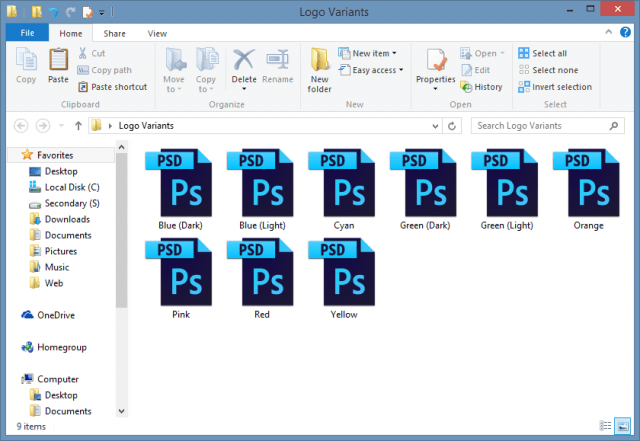Select Copy path in the ribbon

click(104, 70)
